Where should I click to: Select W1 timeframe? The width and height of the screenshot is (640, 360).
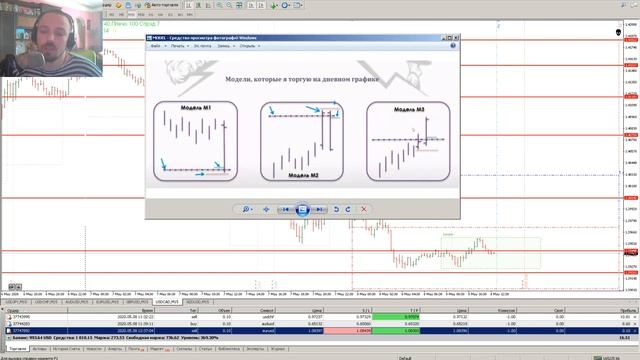[x=180, y=15]
